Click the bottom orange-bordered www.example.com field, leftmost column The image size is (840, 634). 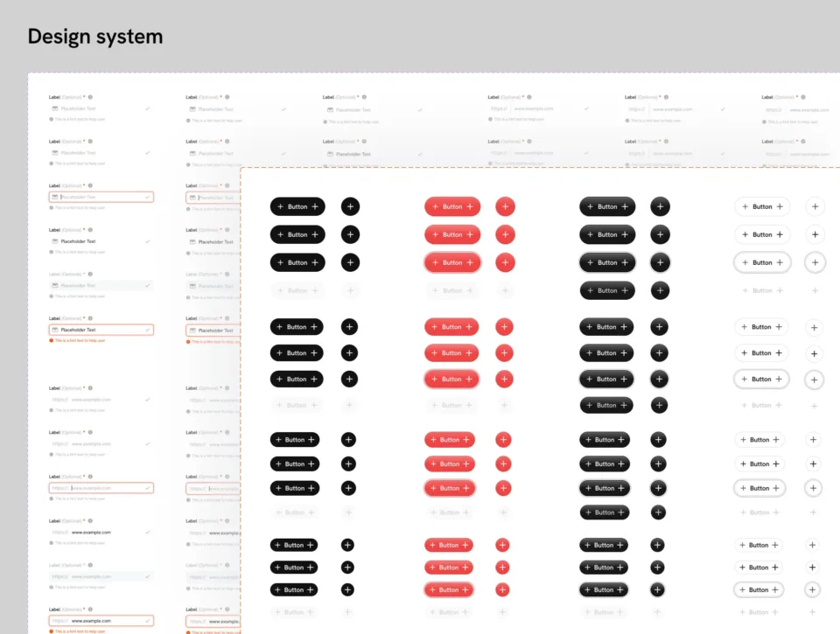tap(101, 621)
